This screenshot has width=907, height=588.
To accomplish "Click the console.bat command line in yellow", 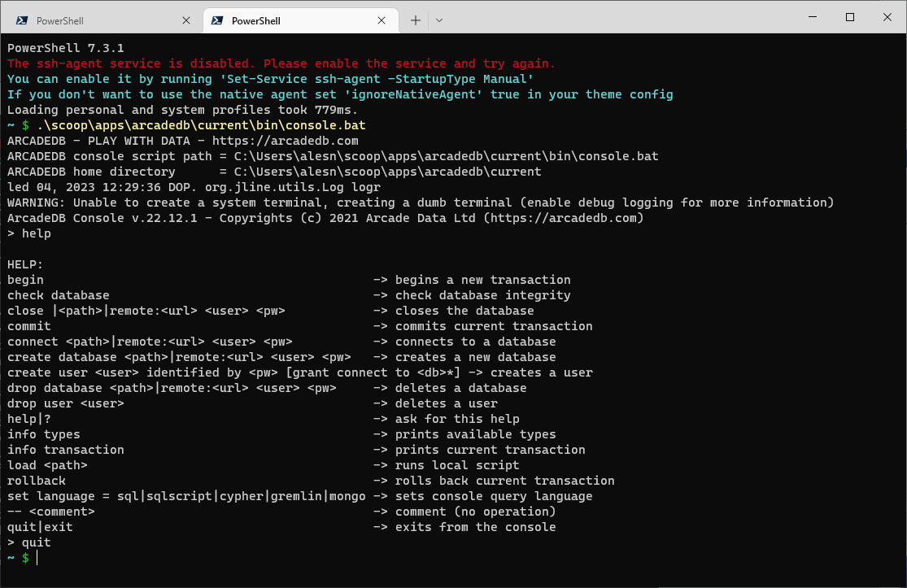I will [201, 125].
